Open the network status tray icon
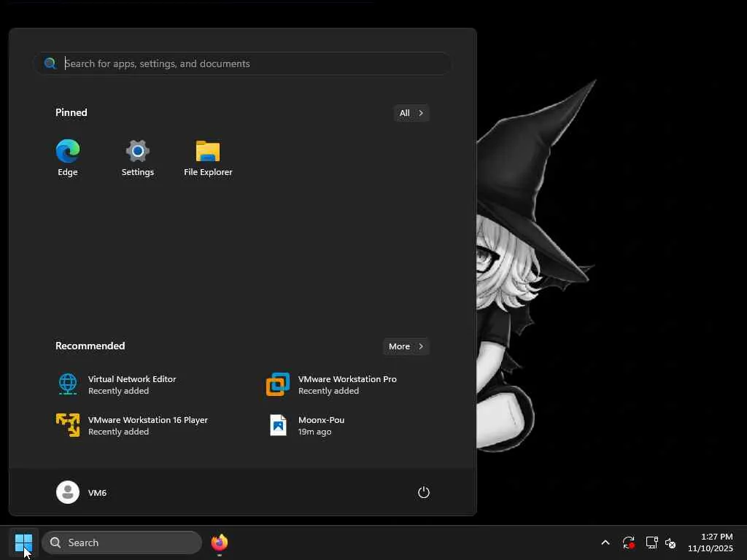 coord(651,542)
